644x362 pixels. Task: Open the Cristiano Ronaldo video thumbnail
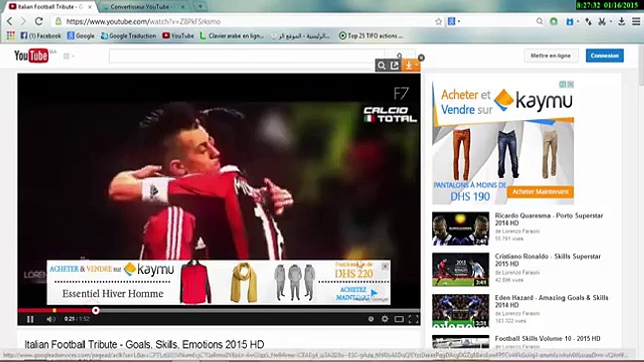point(460,269)
